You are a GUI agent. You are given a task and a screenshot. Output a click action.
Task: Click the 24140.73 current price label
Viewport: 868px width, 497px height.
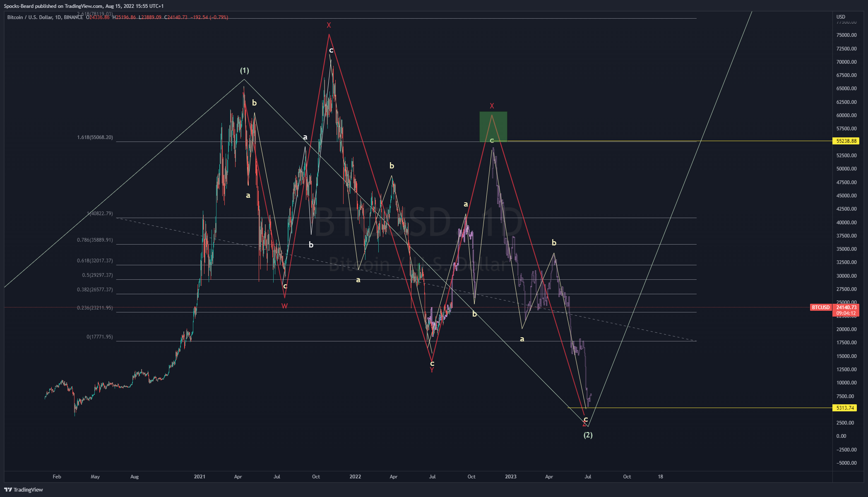[846, 307]
